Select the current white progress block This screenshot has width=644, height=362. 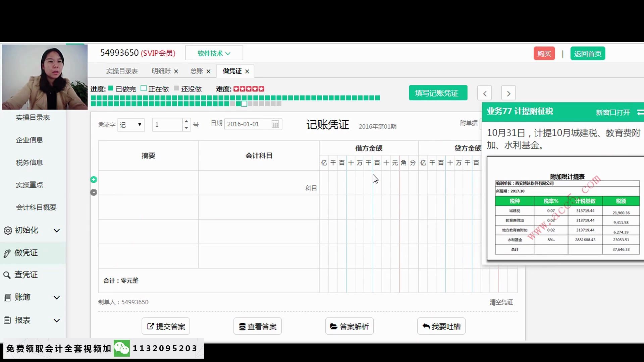point(244,104)
